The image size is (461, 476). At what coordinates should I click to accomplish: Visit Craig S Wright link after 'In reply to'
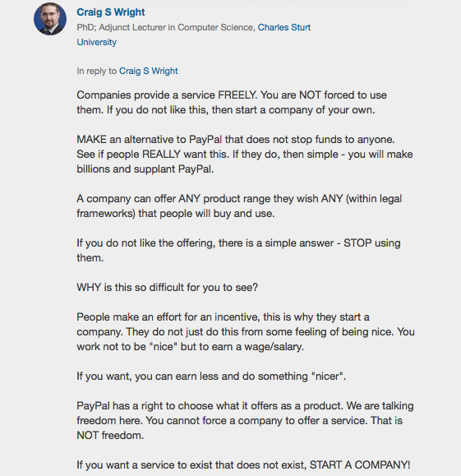[x=149, y=71]
